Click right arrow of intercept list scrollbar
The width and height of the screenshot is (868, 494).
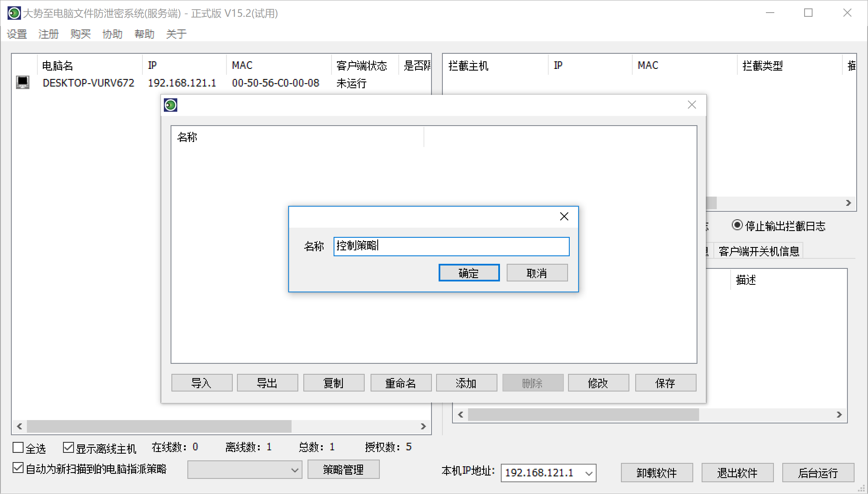(848, 203)
